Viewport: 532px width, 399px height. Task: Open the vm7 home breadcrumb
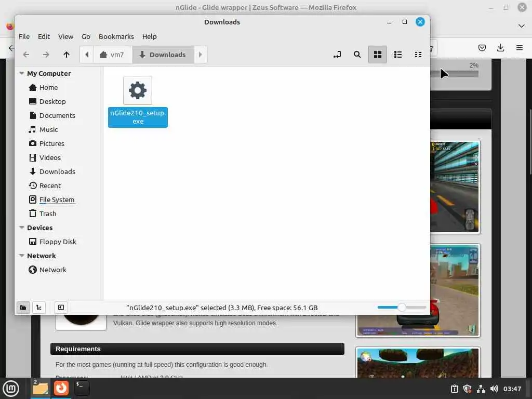click(113, 55)
